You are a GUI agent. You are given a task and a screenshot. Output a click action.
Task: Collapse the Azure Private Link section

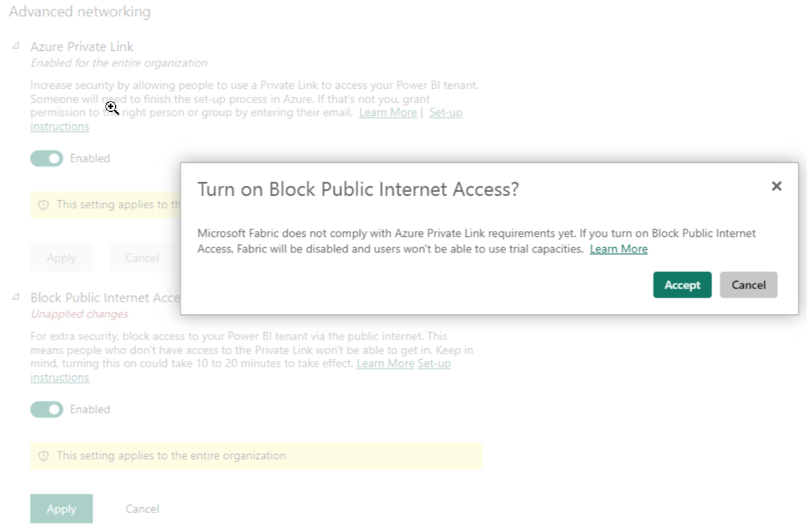16,46
